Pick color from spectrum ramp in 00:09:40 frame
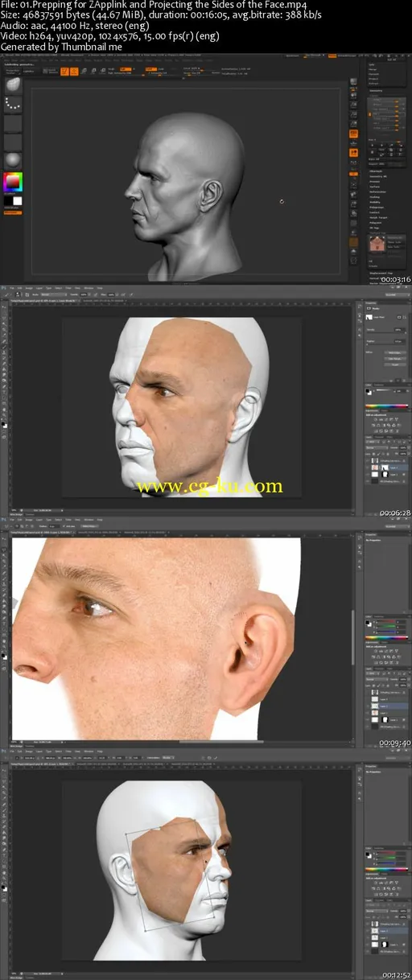 386,638
